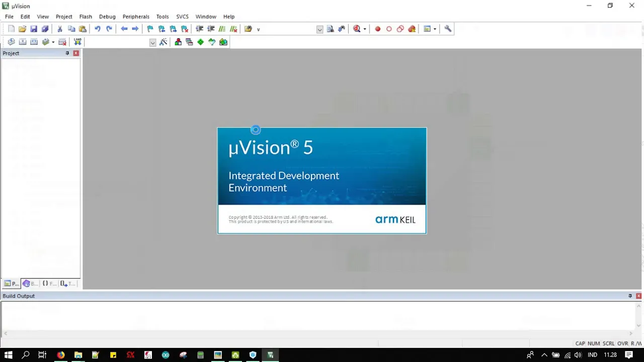Click the Find document search icon

331,29
